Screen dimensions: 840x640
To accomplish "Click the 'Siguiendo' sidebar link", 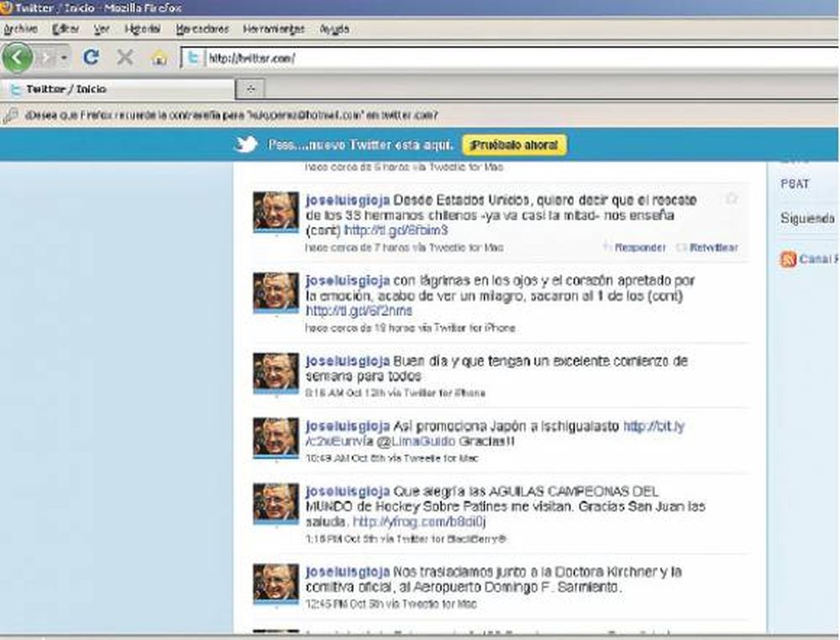I will tap(807, 218).
